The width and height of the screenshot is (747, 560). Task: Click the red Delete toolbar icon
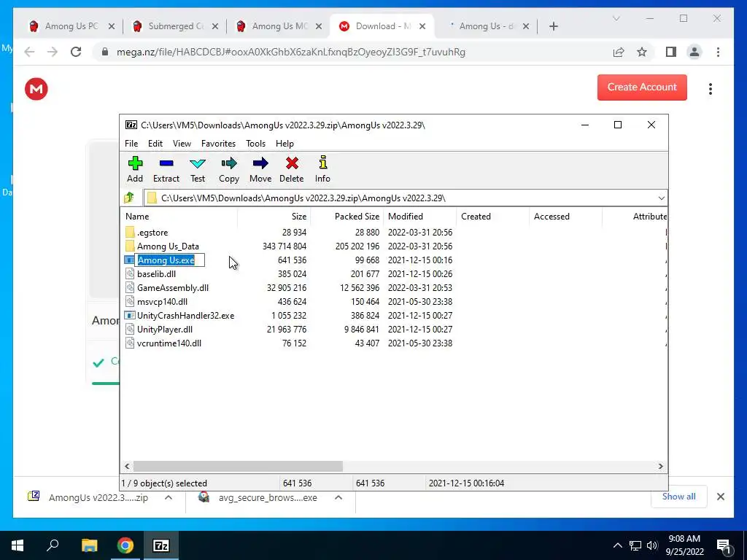click(x=292, y=169)
